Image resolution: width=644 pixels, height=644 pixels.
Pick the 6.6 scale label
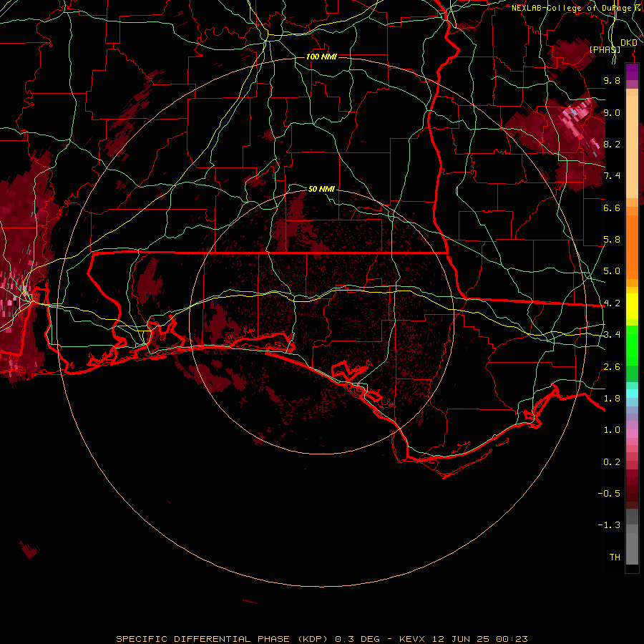[x=612, y=208]
